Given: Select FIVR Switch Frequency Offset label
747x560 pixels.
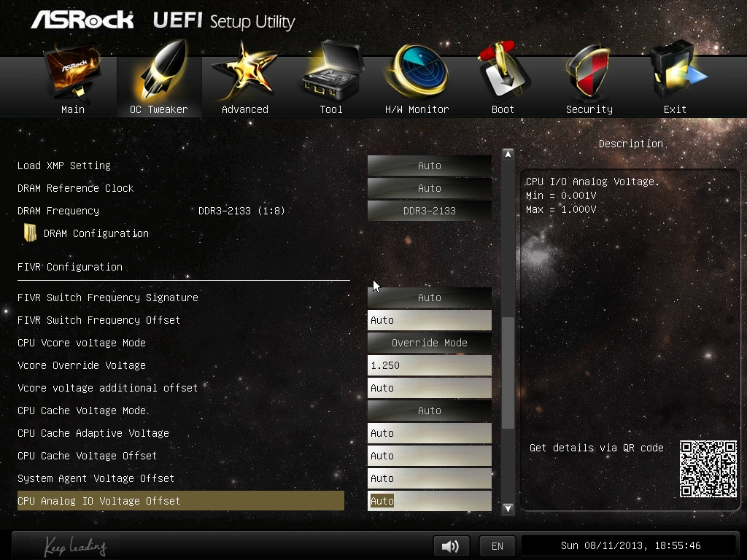Looking at the screenshot, I should [x=98, y=320].
